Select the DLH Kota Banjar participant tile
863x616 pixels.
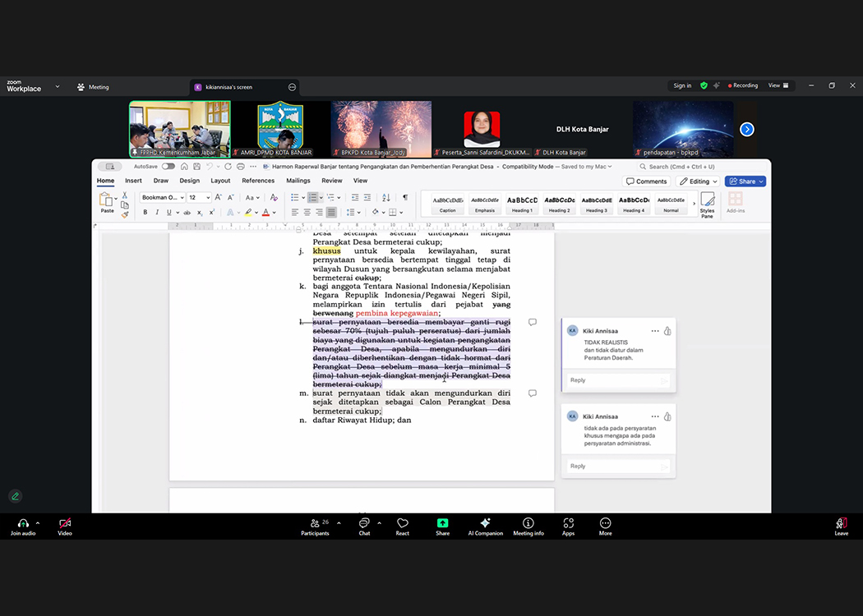(x=582, y=130)
